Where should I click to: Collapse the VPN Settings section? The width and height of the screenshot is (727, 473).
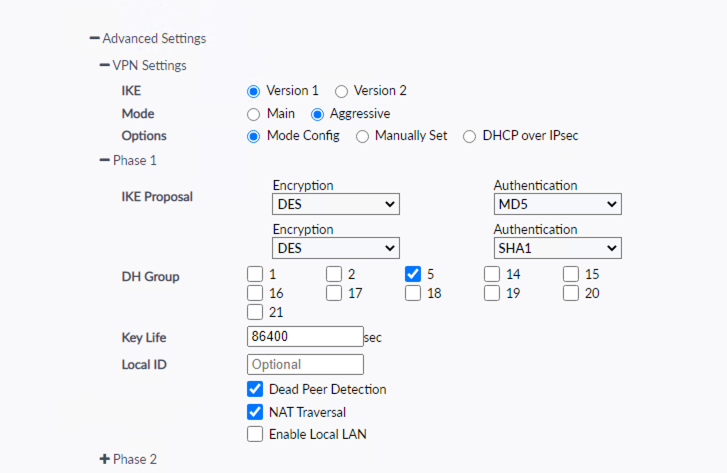click(105, 65)
